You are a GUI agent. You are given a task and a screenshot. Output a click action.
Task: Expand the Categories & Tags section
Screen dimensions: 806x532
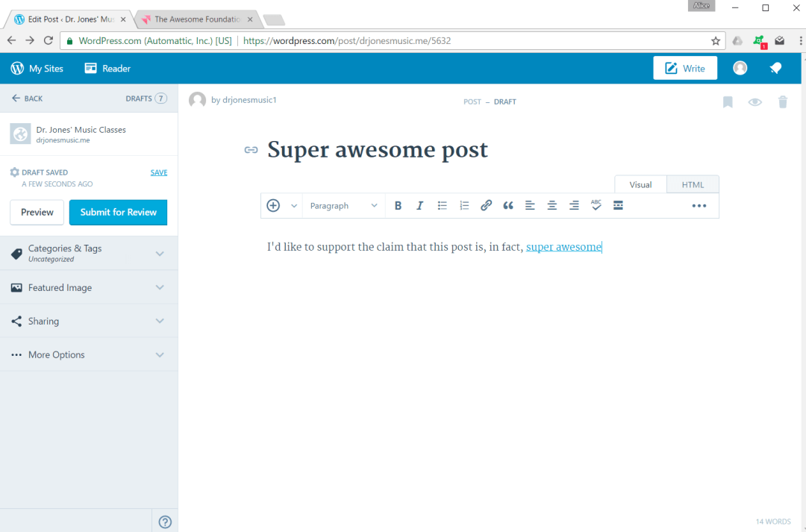(x=89, y=253)
